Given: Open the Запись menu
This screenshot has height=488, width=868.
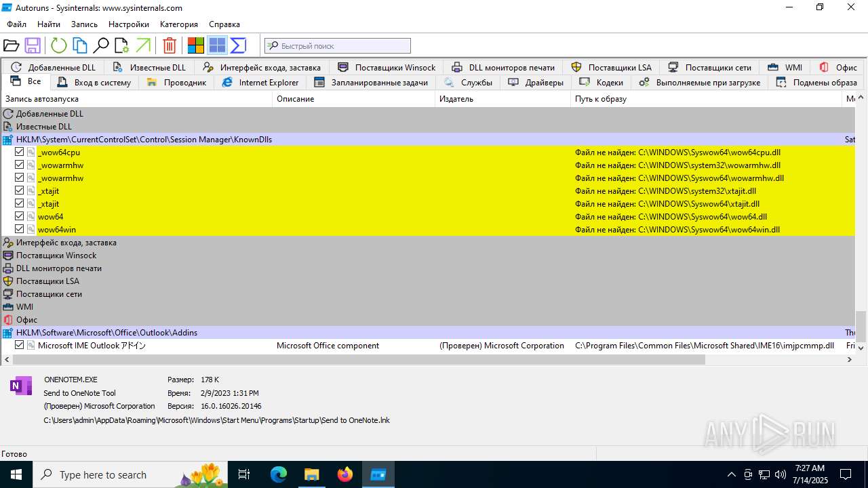Looking at the screenshot, I should pos(85,24).
